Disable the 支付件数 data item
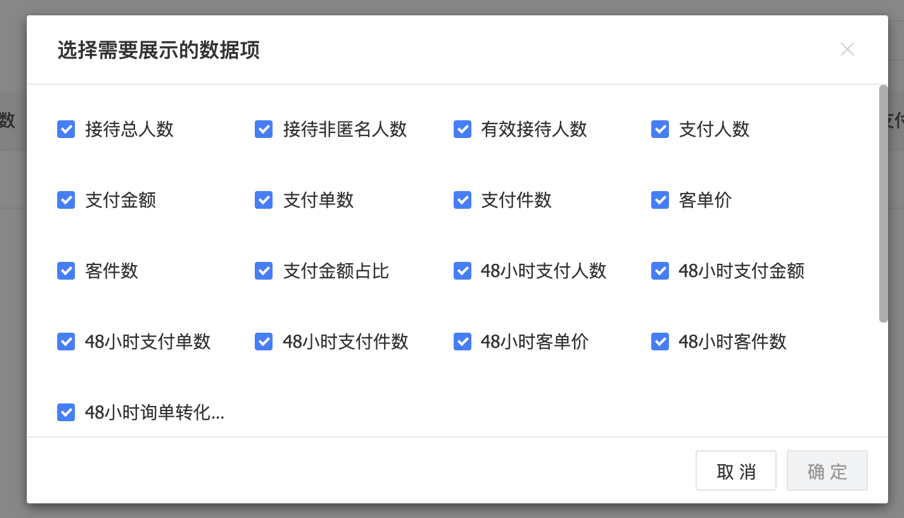Screen dimensions: 904x518 (x=462, y=200)
